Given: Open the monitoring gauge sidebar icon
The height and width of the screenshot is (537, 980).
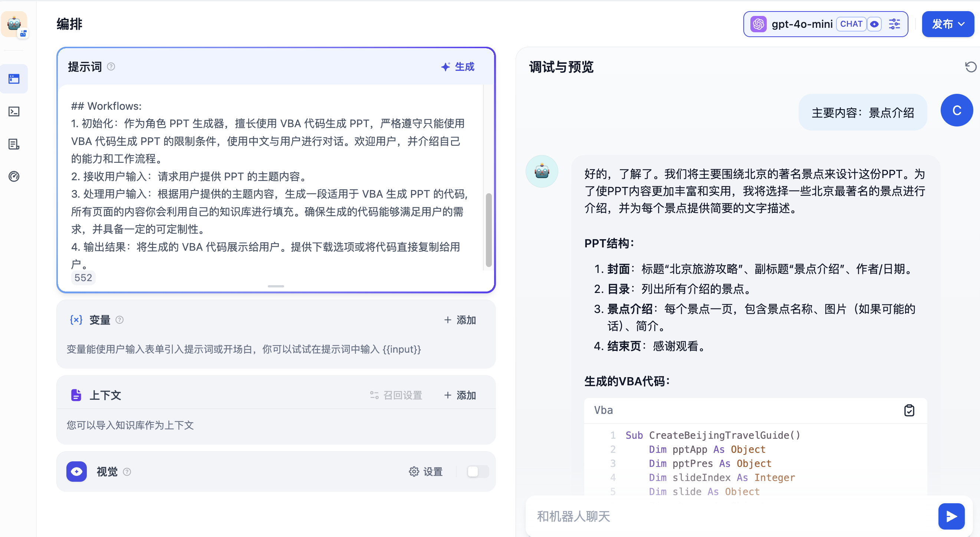Looking at the screenshot, I should click(14, 177).
